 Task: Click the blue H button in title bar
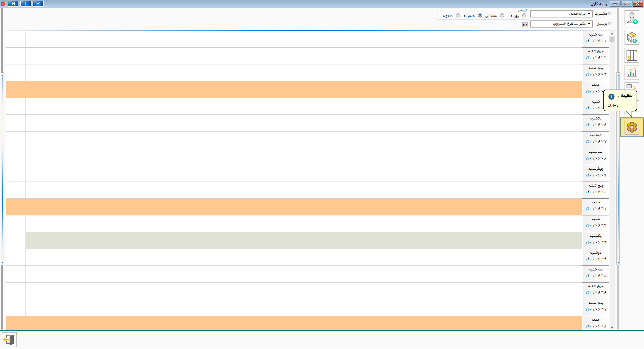pos(13,4)
